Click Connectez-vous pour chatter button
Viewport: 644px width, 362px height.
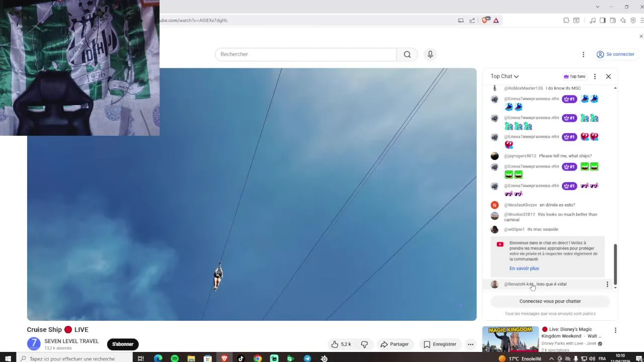(550, 301)
